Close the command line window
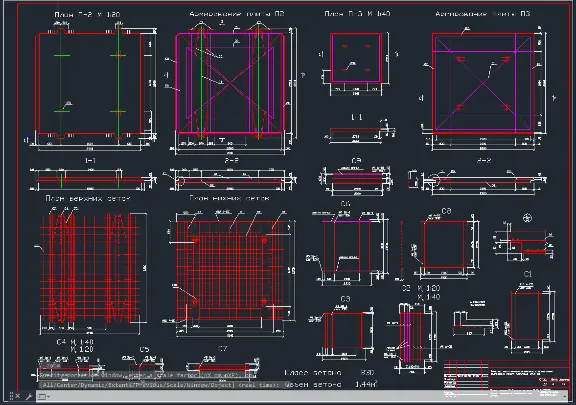Screen dimensions: 576x405 (x=17, y=396)
